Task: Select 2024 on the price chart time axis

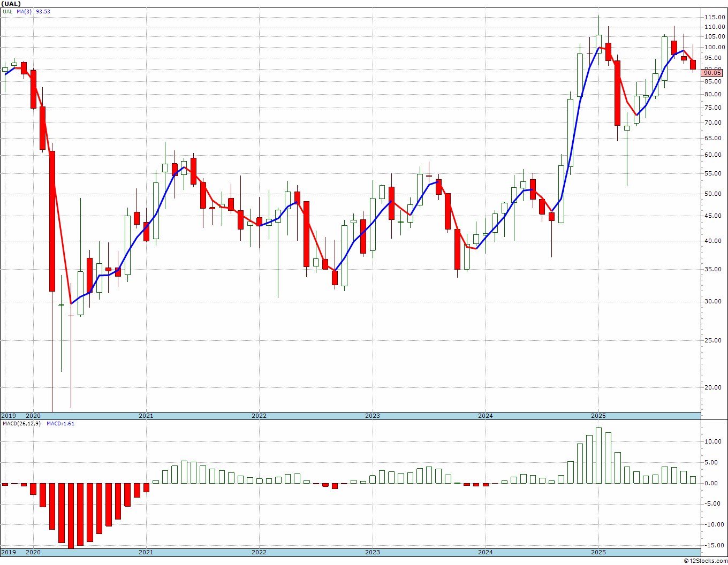Action: (x=486, y=416)
